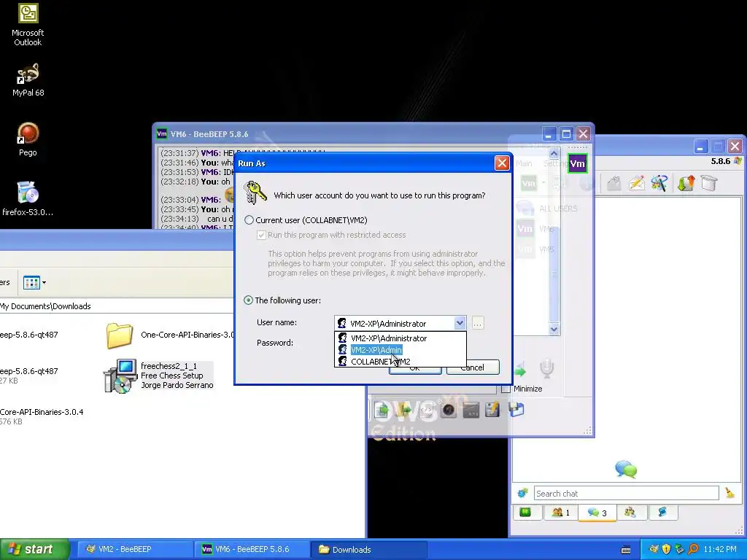Switch to the blue file sharing tab
This screenshot has height=560, width=747.
coord(662,513)
